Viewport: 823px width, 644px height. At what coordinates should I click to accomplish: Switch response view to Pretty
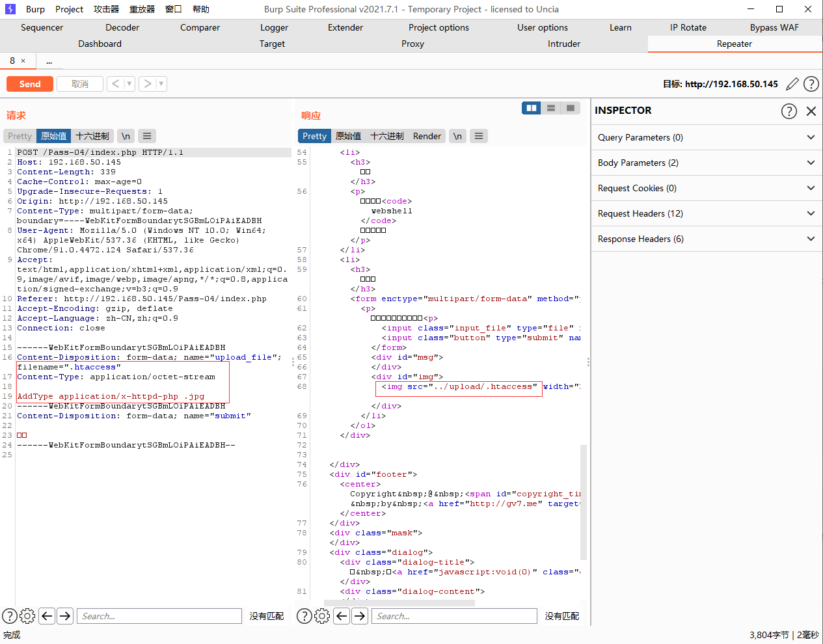tap(315, 136)
